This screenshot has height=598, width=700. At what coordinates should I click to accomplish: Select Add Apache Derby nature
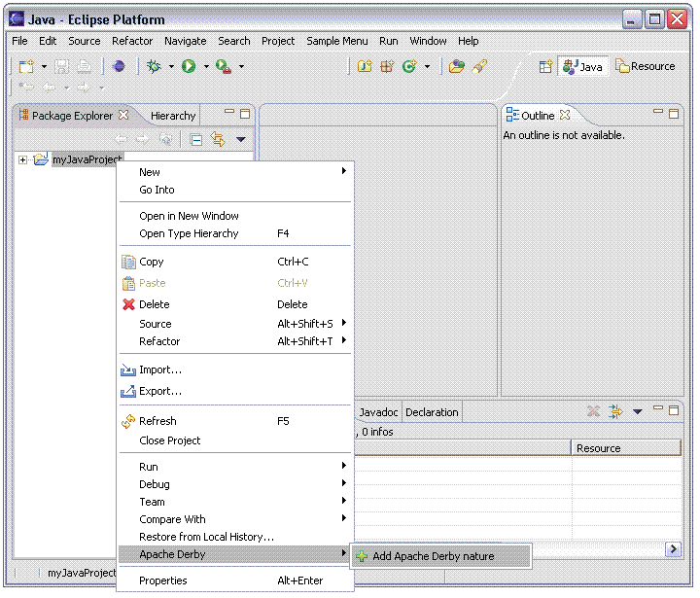tap(433, 556)
